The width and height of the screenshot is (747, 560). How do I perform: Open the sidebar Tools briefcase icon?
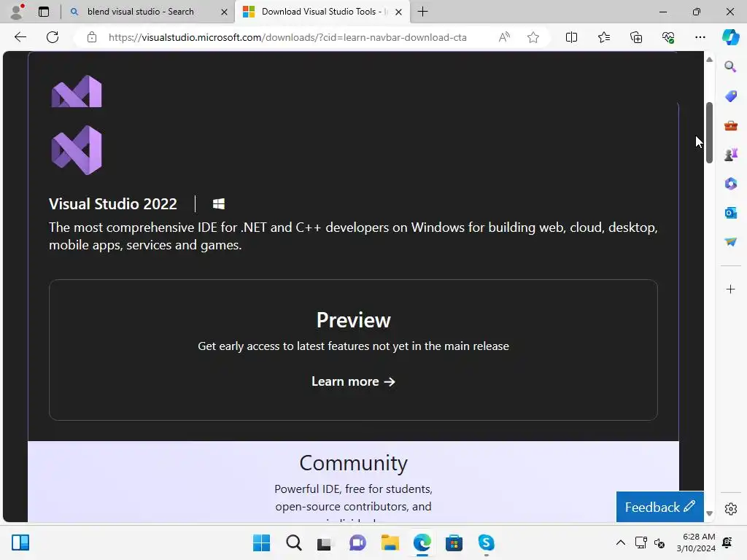point(730,125)
